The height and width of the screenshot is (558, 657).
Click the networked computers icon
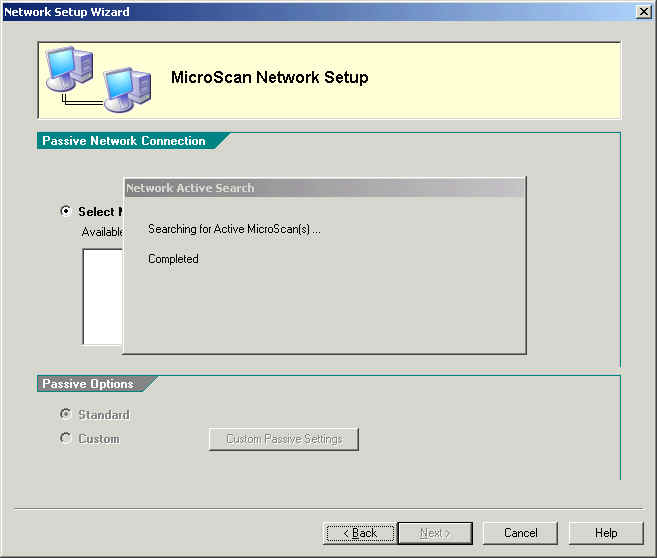(x=99, y=79)
